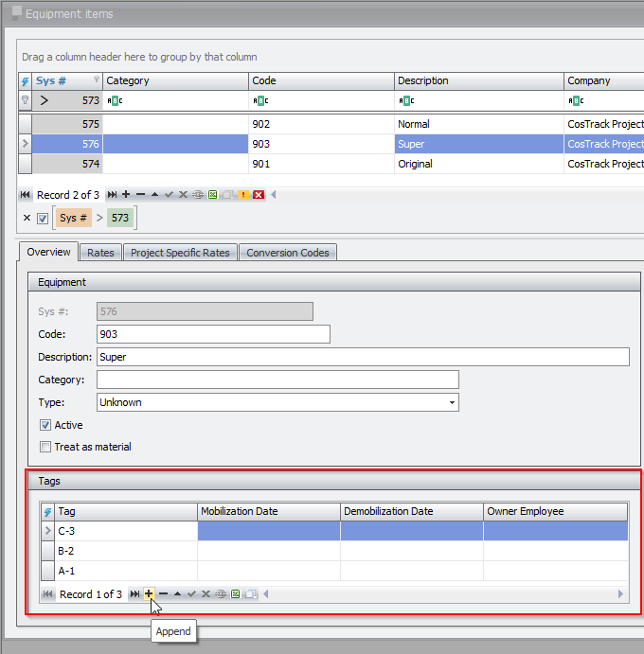Open the Type dropdown
This screenshot has width=644, height=654.
[x=452, y=402]
